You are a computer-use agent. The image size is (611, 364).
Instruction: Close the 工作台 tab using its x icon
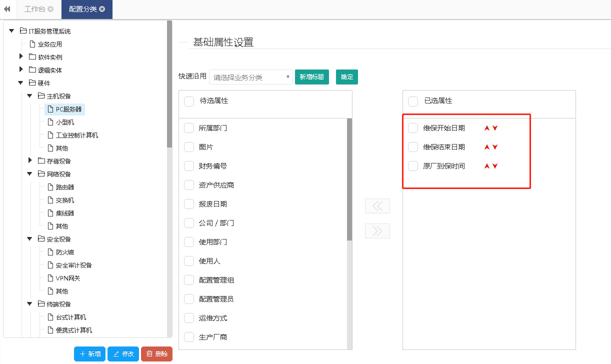click(x=50, y=9)
